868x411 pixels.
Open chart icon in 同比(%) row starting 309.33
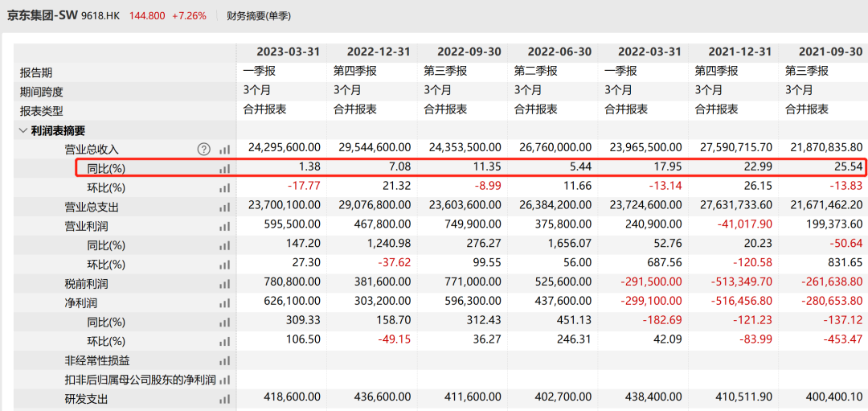tap(224, 323)
